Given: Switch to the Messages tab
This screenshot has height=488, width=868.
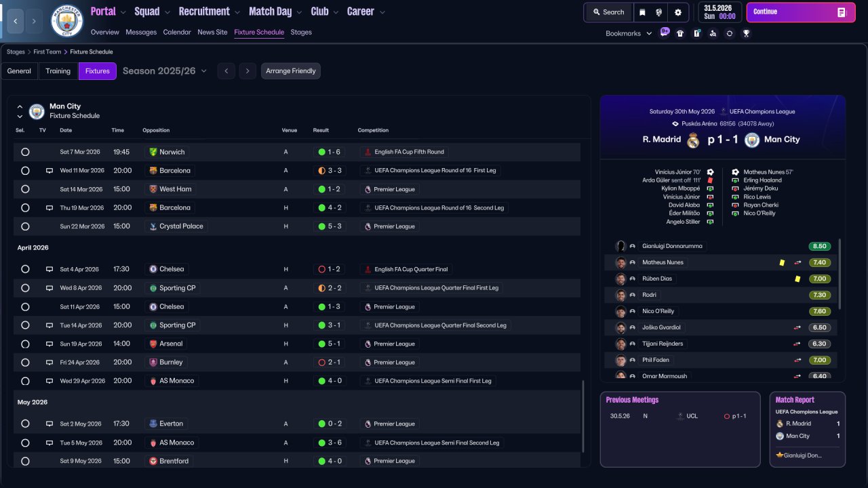Looking at the screenshot, I should (141, 32).
